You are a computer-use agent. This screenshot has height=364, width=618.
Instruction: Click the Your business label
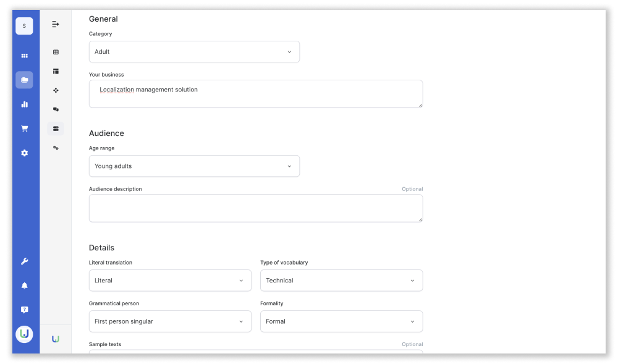(x=106, y=75)
